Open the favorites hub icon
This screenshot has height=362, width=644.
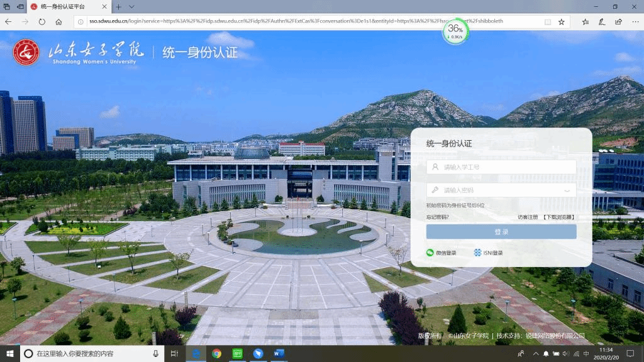[586, 21]
